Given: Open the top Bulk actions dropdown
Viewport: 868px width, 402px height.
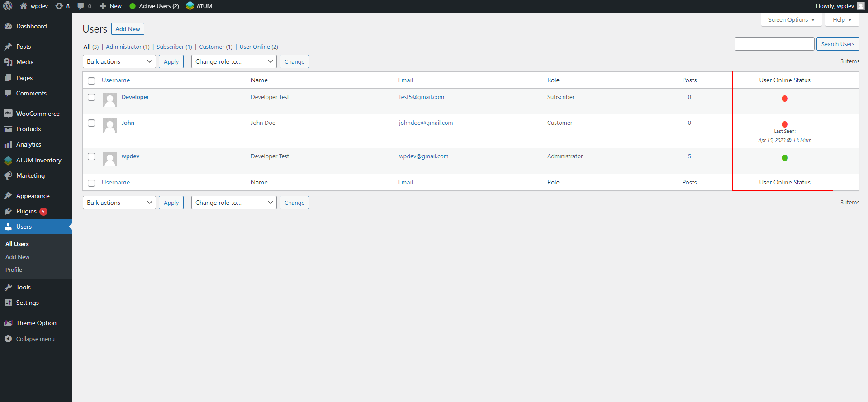Looking at the screenshot, I should pyautogui.click(x=119, y=61).
